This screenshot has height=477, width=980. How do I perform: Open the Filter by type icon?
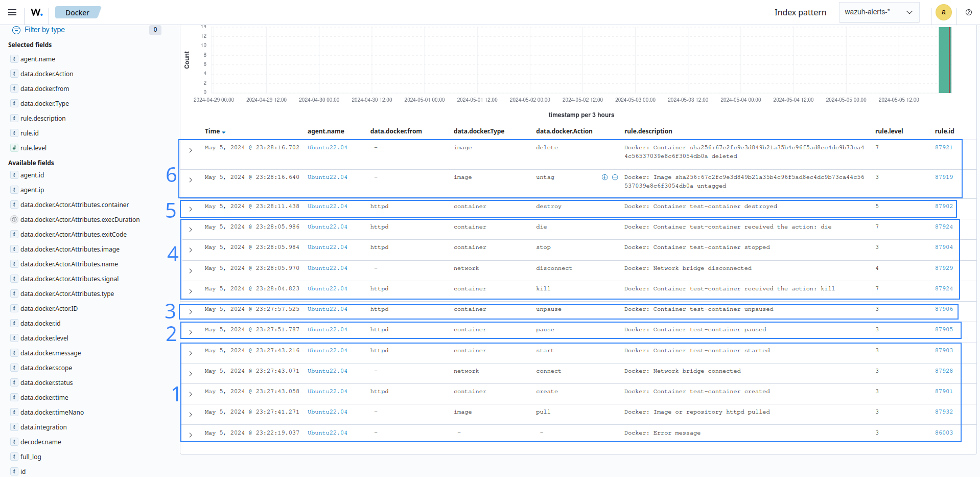[x=16, y=30]
